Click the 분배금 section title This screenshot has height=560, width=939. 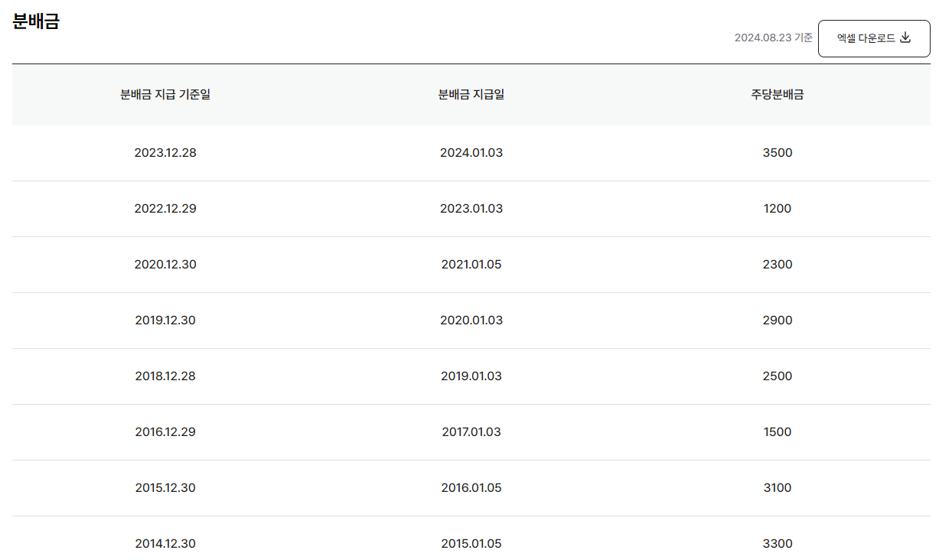tap(36, 21)
